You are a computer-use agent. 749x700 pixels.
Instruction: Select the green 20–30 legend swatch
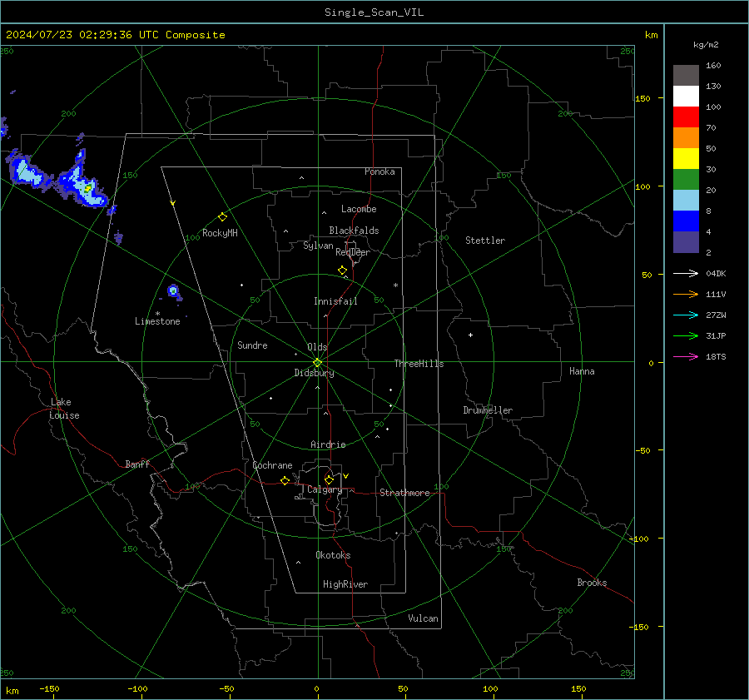(686, 180)
